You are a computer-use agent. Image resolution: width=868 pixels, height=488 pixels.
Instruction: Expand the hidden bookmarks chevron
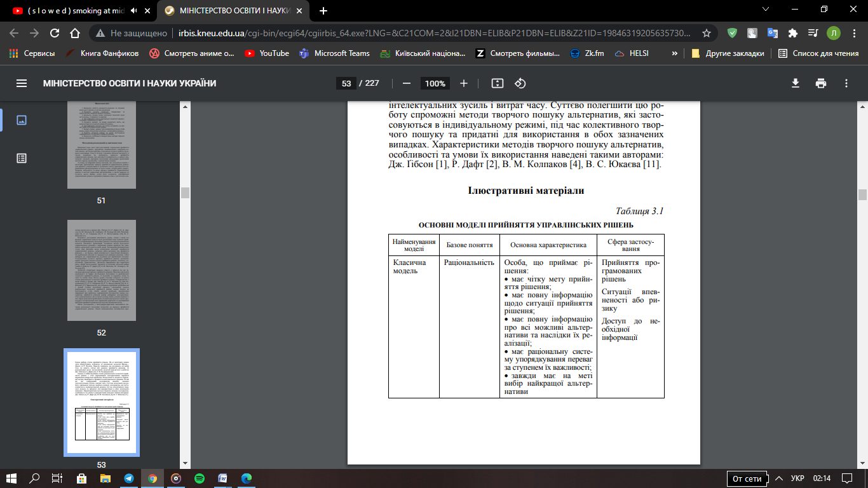point(674,53)
